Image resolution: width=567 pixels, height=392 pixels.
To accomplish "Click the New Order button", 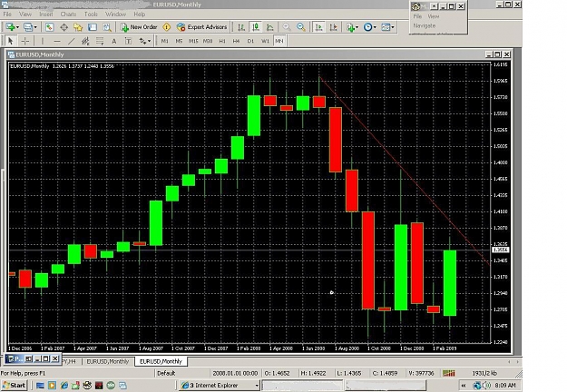I will coord(139,27).
